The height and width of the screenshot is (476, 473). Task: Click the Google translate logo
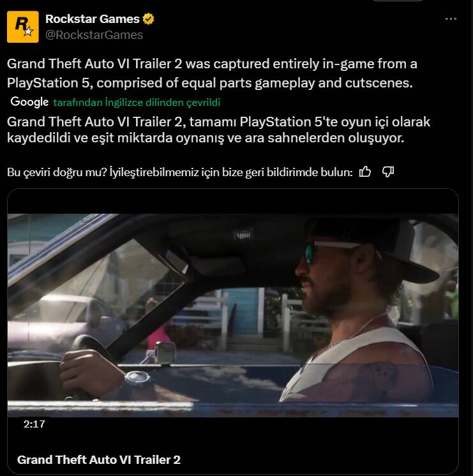[x=29, y=102]
